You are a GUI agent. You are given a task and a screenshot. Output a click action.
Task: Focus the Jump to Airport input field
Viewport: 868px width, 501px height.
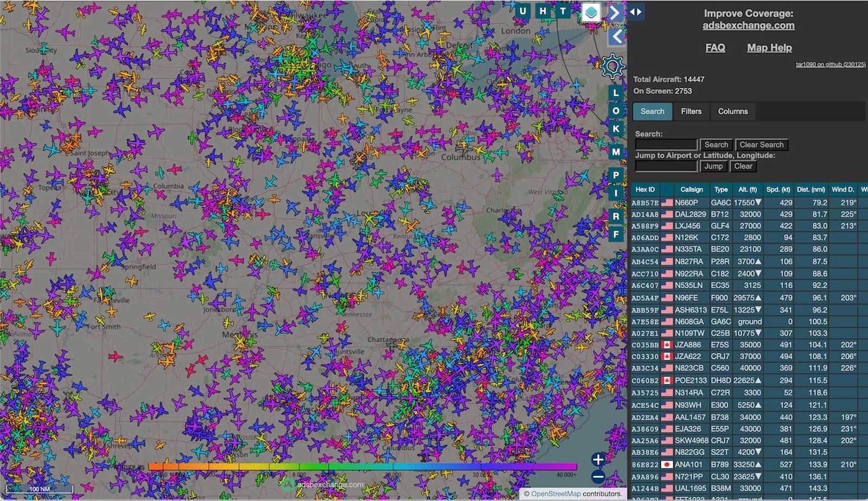(x=666, y=166)
